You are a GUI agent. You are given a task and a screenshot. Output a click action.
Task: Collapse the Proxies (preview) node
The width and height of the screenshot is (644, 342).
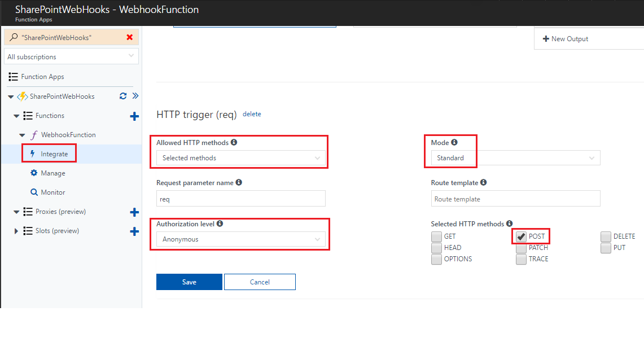[x=16, y=212]
